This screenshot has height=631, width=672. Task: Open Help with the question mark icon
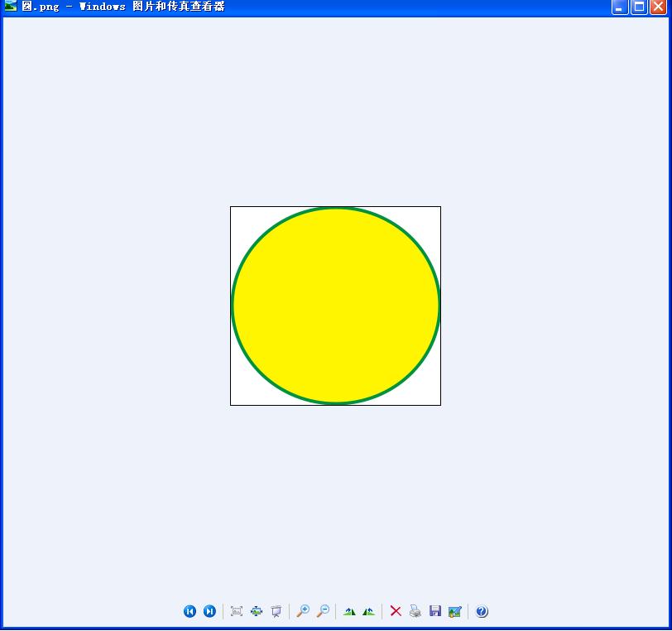[x=482, y=611]
